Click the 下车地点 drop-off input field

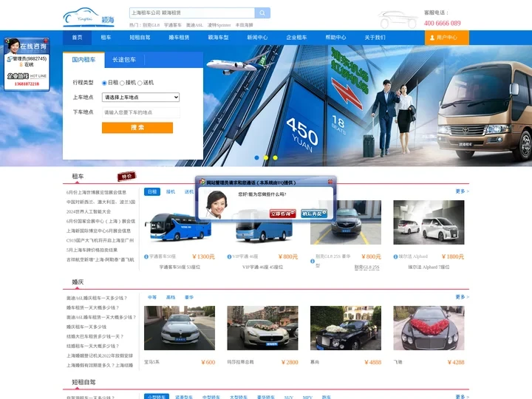click(141, 112)
